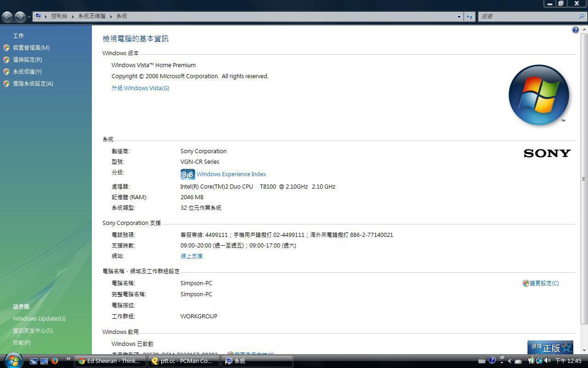The height and width of the screenshot is (368, 588).
Task: Click the help question mark icon
Action: 575,30
